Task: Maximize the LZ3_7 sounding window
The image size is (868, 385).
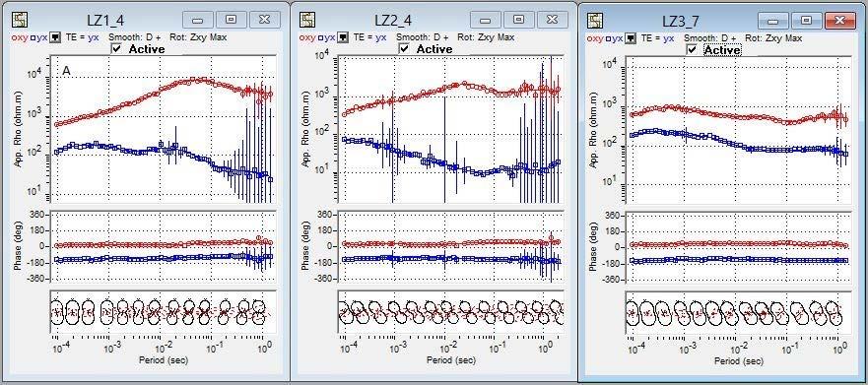Action: point(807,21)
